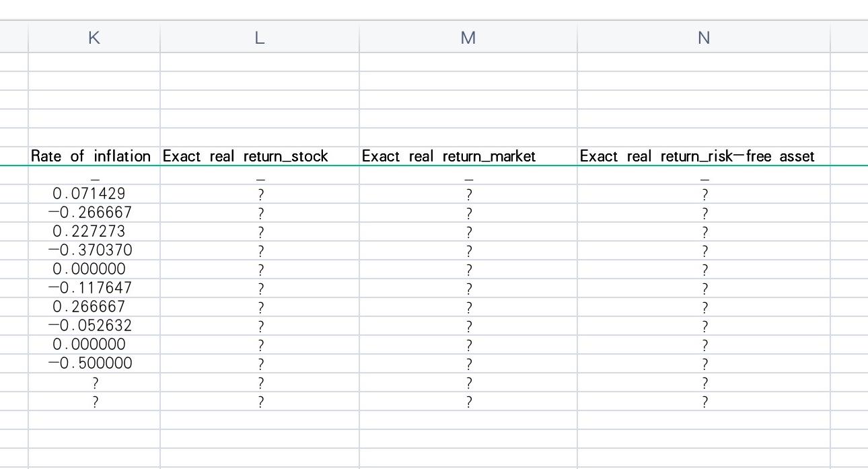Select the cell containing 0.071429

95,193
